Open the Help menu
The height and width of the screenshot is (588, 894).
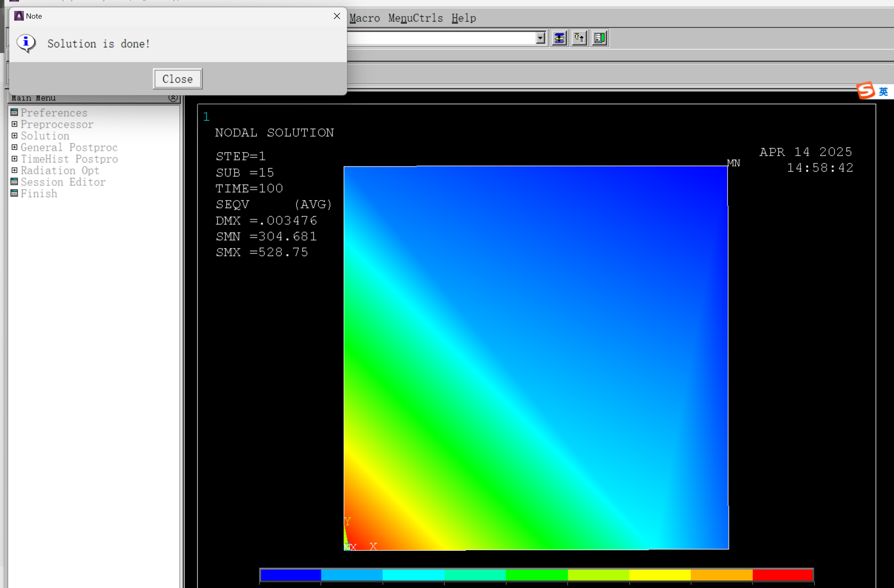click(x=464, y=18)
